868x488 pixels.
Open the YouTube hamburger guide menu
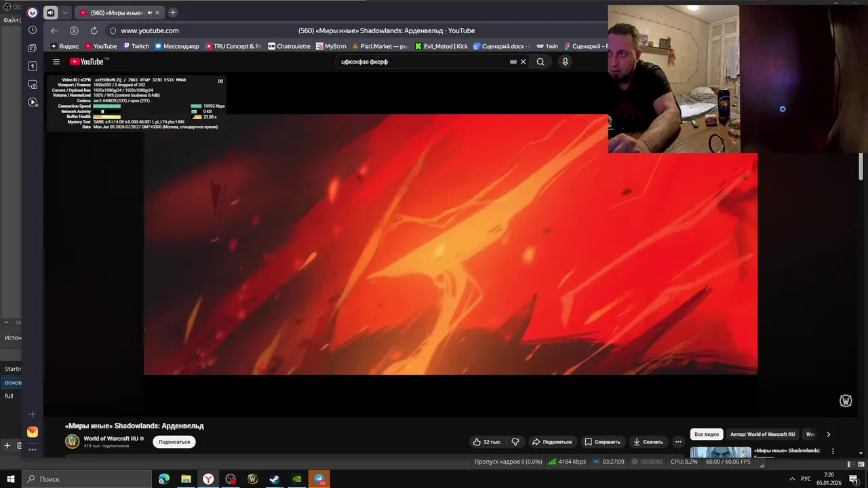[x=56, y=62]
